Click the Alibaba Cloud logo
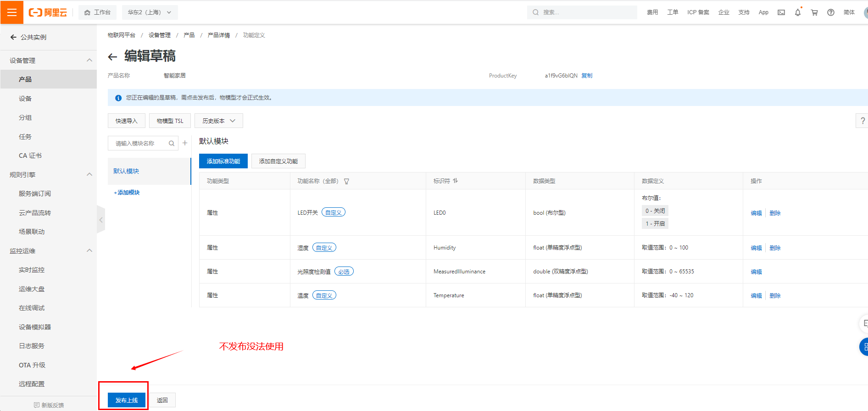Viewport: 868px width, 411px height. click(48, 12)
